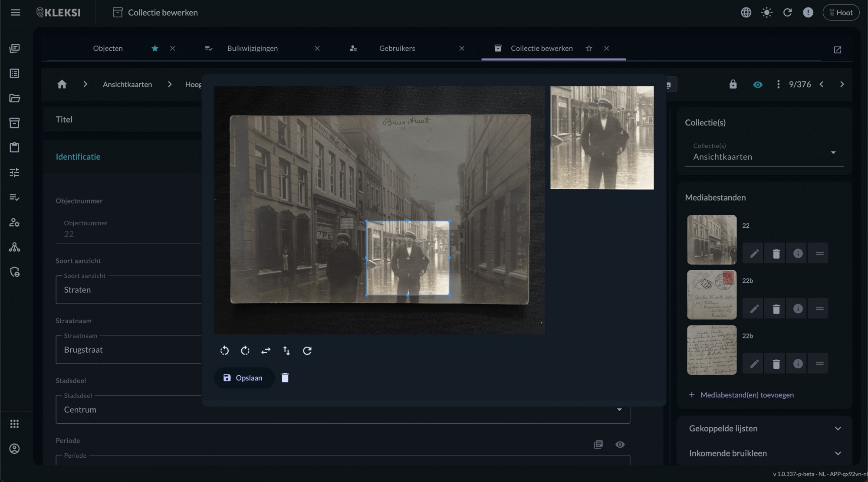Open the clipboard sidebar icon

pos(15,148)
